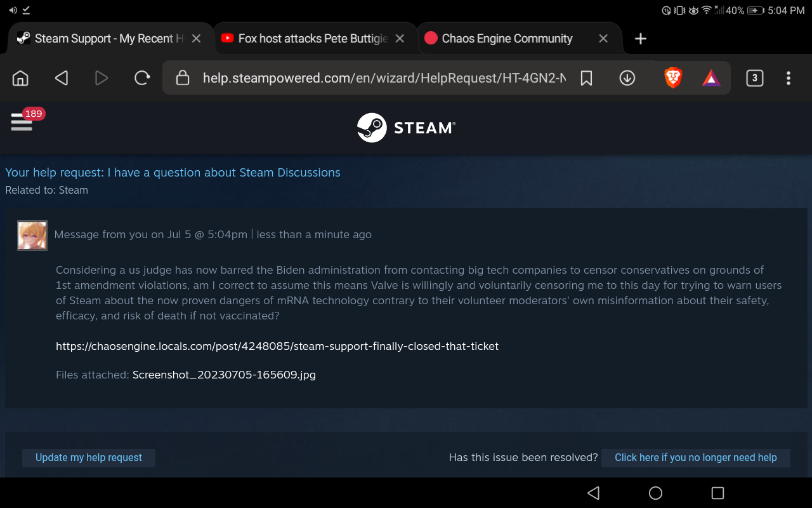Open Brave Shields lion icon
Image resolution: width=812 pixels, height=508 pixels.
[x=673, y=77]
